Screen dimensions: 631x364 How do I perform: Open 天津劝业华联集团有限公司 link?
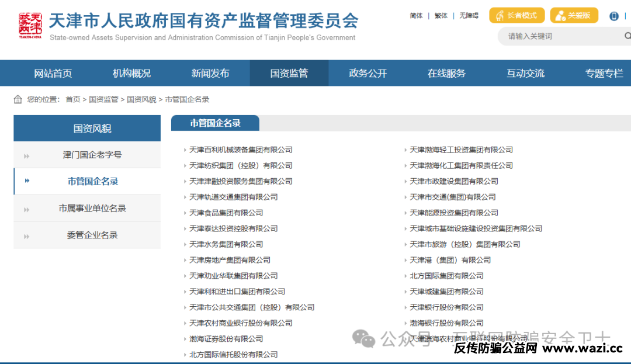233,276
